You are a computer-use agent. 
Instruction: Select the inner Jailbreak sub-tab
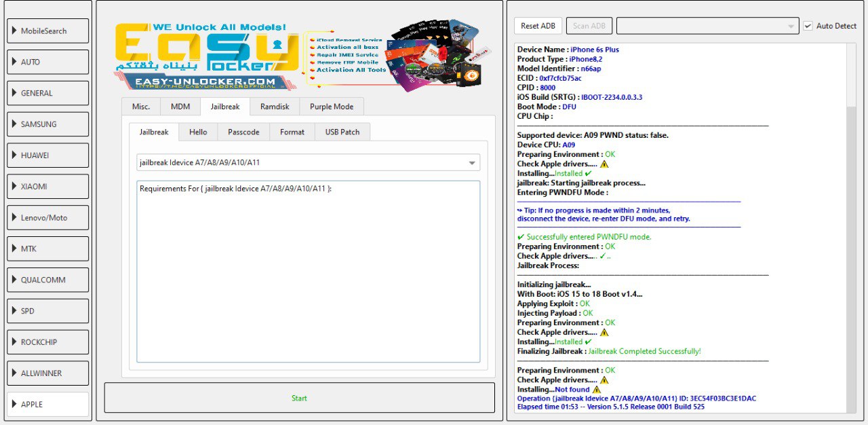154,132
